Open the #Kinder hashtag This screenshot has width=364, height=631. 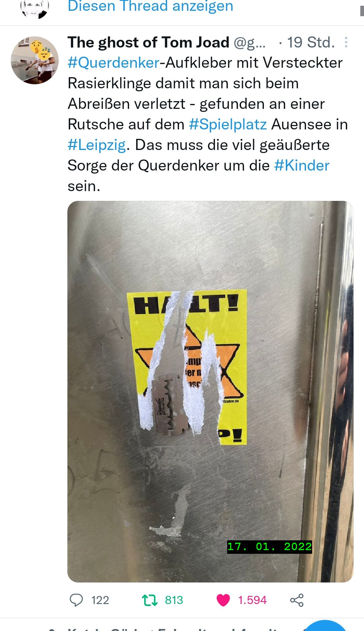click(x=302, y=166)
